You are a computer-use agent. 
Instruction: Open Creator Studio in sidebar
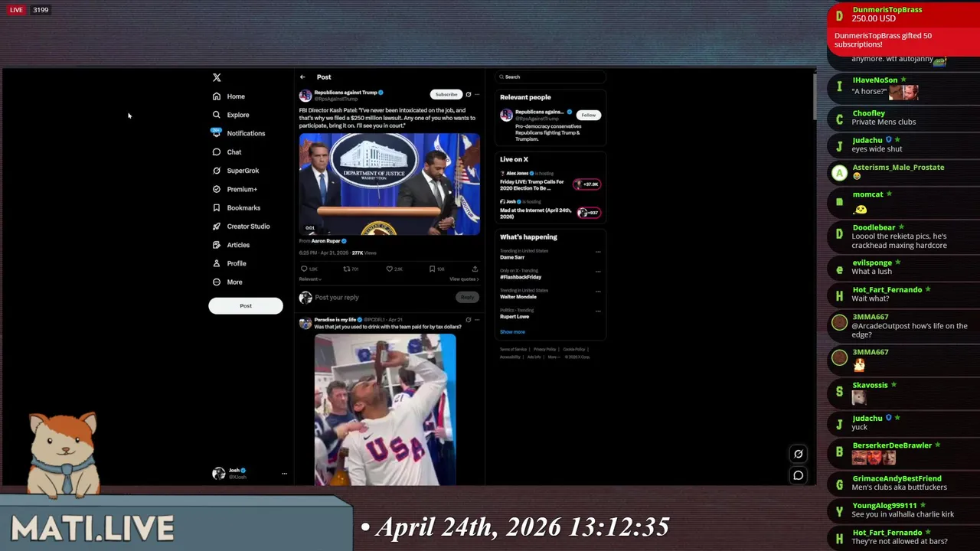point(241,227)
